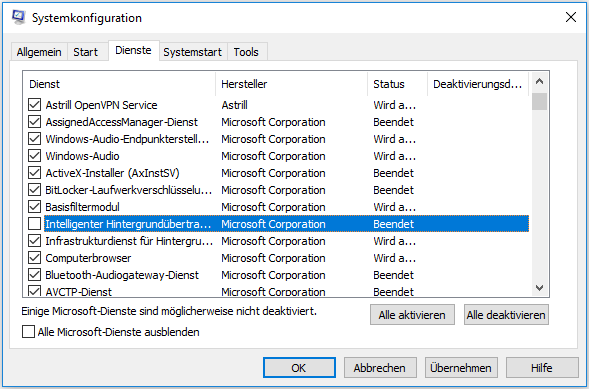Click the Alle aktivieren button
589x389 pixels.
pyautogui.click(x=412, y=315)
